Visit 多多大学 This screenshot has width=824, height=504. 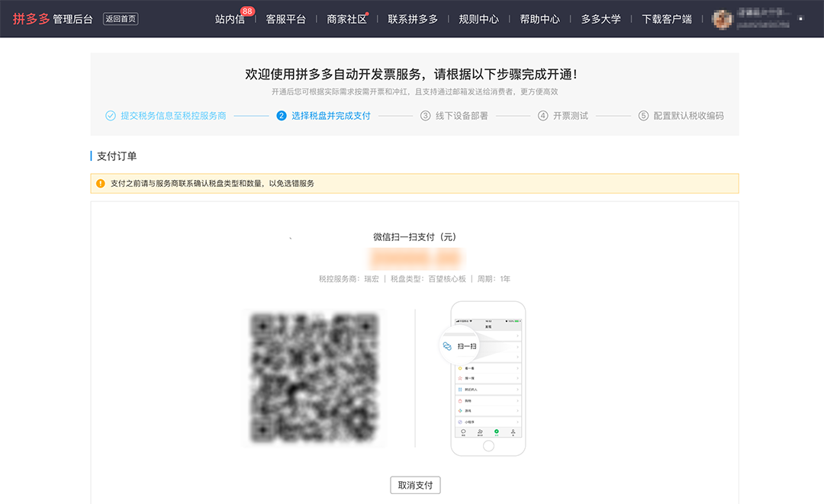(600, 19)
